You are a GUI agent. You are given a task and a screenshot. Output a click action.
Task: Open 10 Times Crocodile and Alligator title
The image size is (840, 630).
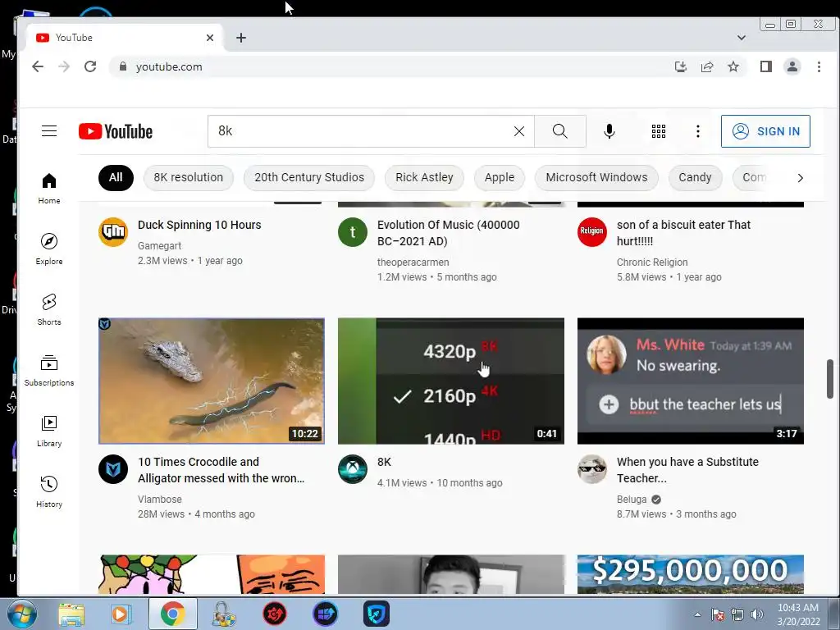(x=221, y=470)
